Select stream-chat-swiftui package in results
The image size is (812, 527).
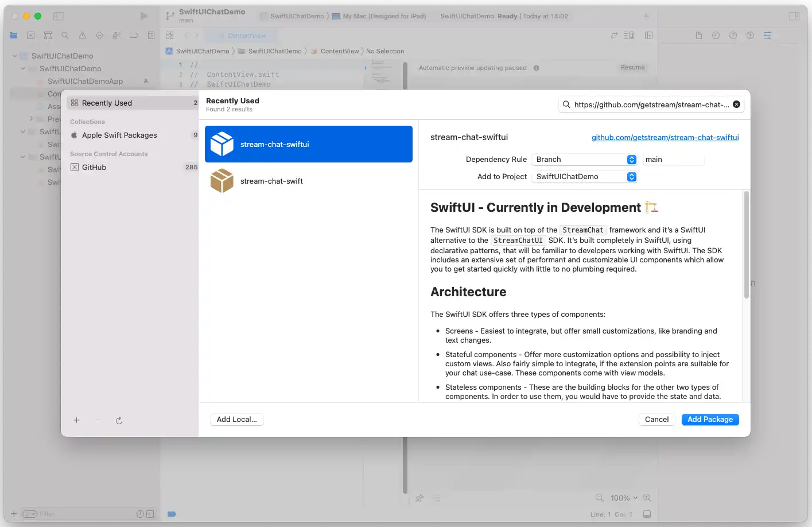click(309, 144)
